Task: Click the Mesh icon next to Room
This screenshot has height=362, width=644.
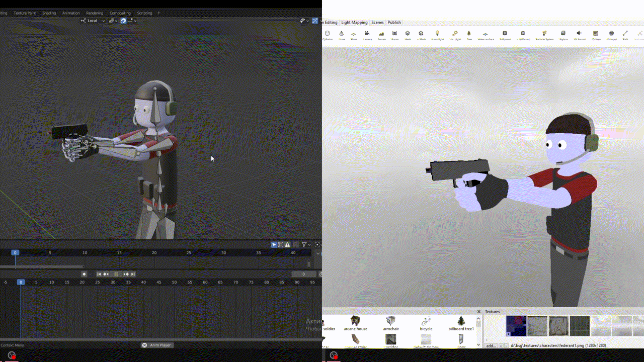Action: tap(408, 35)
